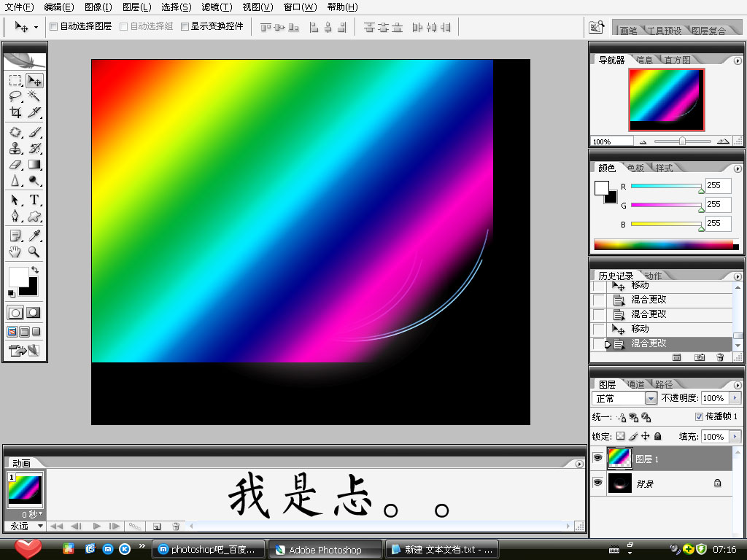Enable 自动选择图层 checkbox
Screen dimensions: 747x560
[x=54, y=26]
